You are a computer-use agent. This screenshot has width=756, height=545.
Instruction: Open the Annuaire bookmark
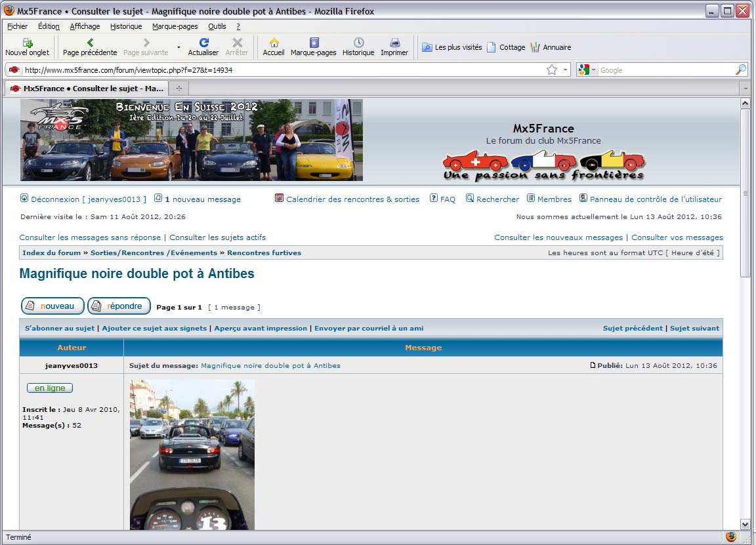point(551,47)
